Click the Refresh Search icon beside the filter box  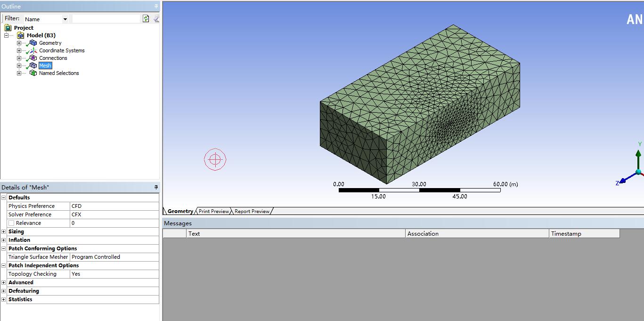[146, 18]
